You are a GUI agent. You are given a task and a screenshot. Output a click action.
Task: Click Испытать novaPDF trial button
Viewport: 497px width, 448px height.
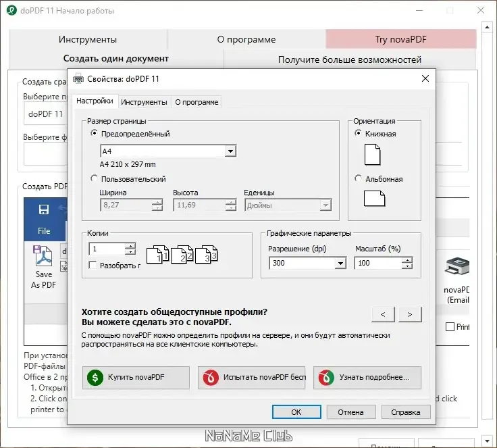coord(252,378)
